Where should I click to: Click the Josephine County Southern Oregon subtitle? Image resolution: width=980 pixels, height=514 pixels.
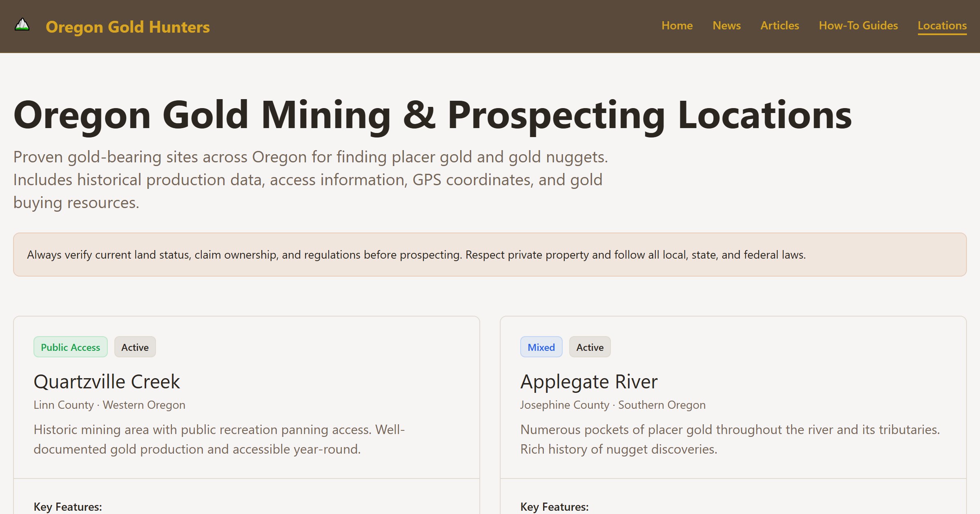point(612,405)
